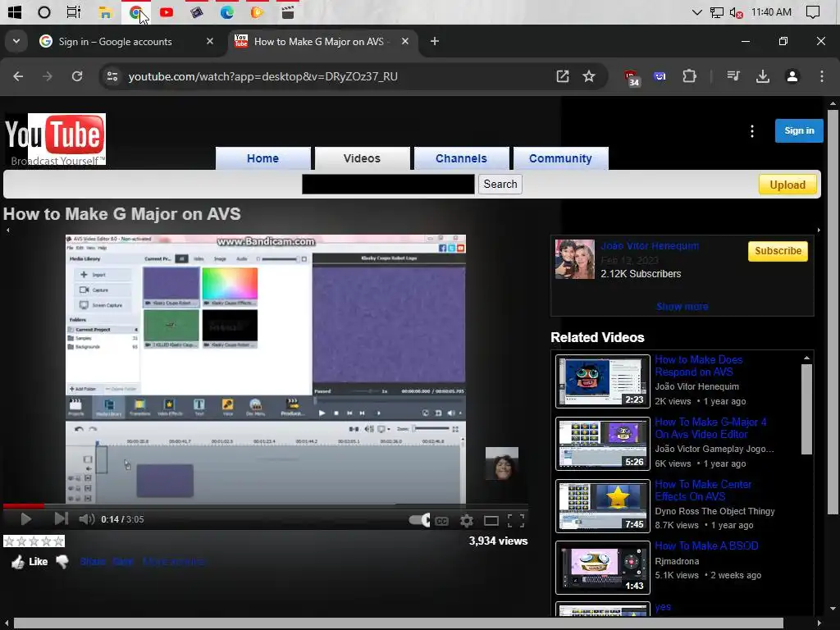
Task: Open Microsoft Edge from taskbar
Action: click(x=226, y=11)
